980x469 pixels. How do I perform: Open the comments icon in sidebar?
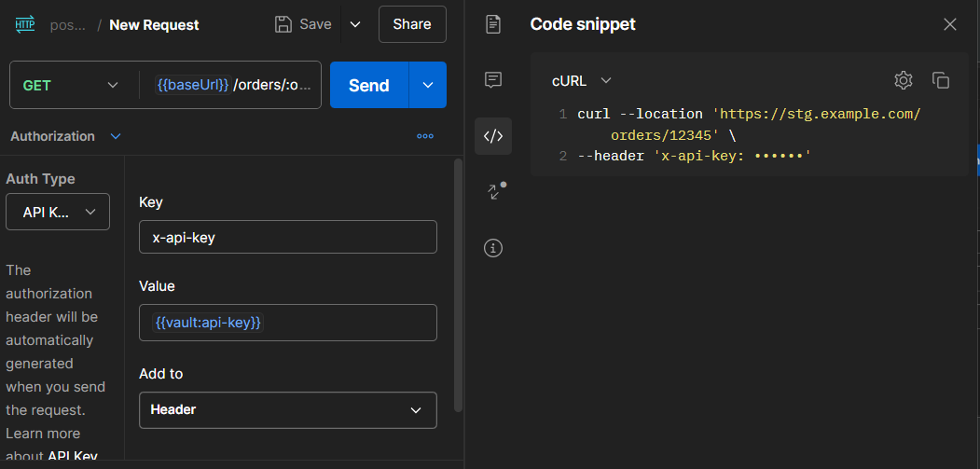(493, 80)
